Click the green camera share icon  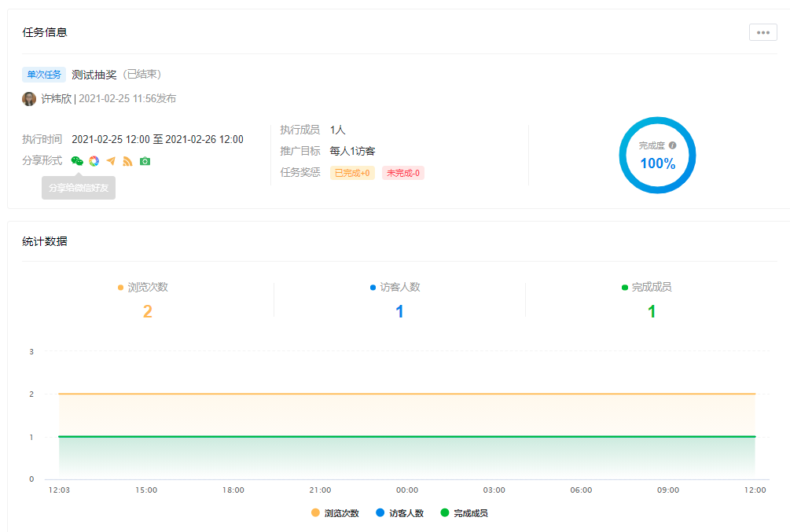point(145,160)
